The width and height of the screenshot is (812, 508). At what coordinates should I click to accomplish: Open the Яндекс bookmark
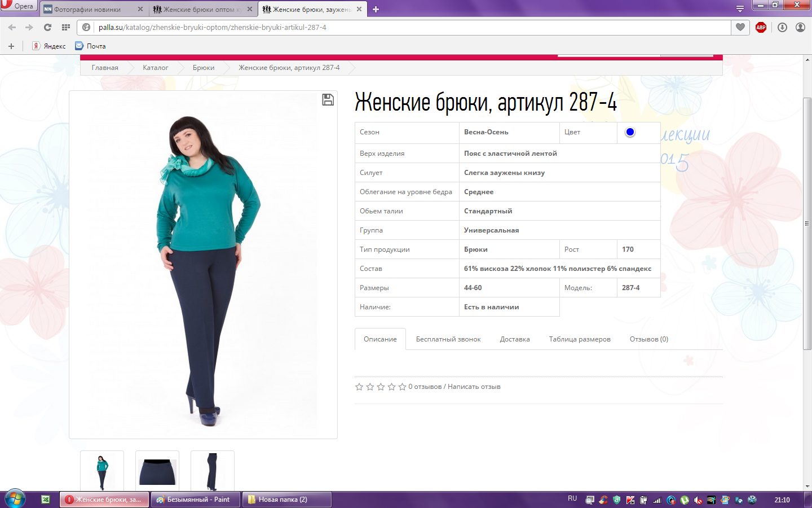coord(49,46)
